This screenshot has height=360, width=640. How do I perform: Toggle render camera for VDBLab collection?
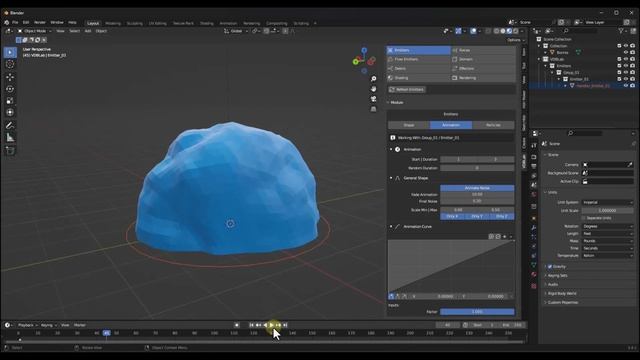[x=632, y=59]
